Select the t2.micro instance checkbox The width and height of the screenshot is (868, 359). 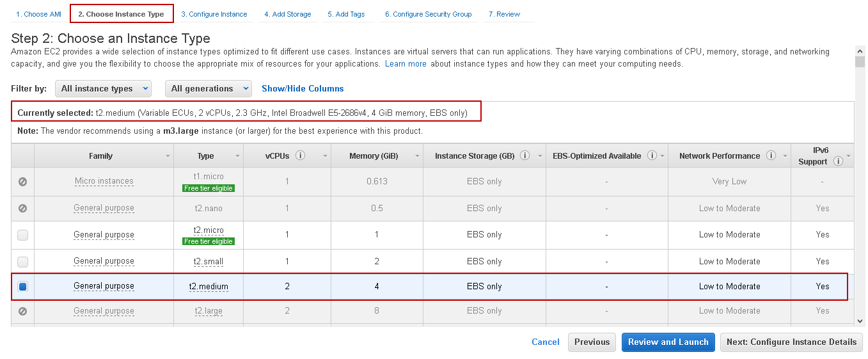[22, 235]
